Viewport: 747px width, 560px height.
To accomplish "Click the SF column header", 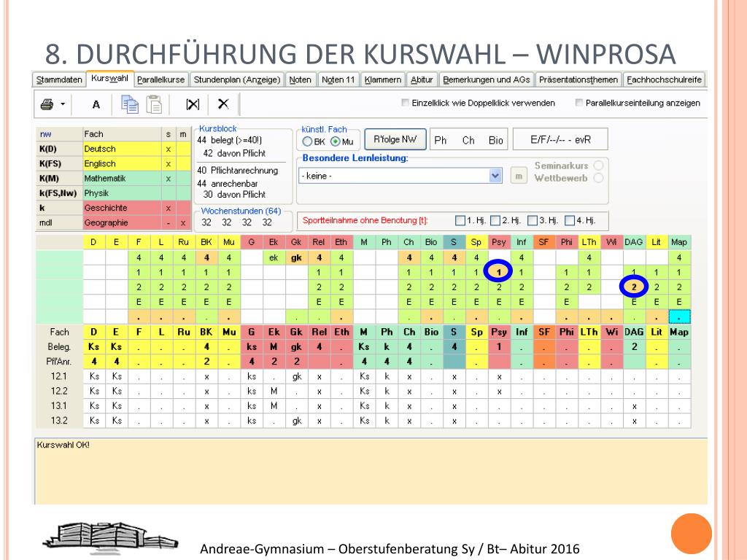I will (x=543, y=242).
